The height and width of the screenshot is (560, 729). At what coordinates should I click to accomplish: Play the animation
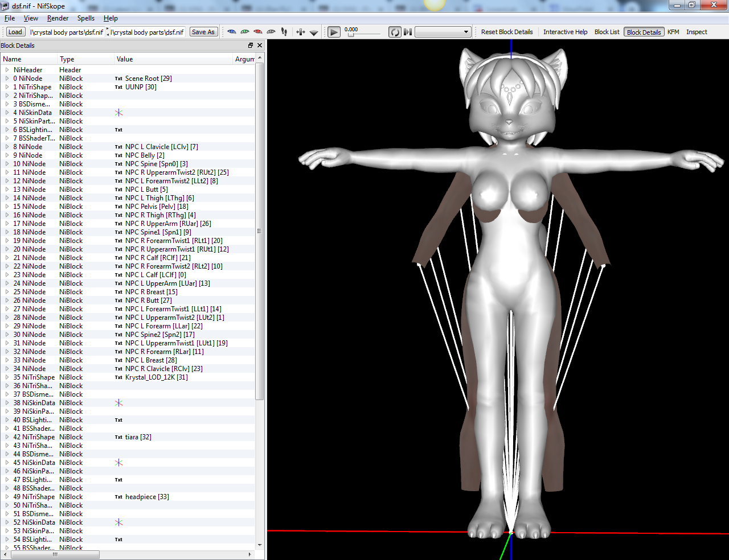pyautogui.click(x=334, y=32)
